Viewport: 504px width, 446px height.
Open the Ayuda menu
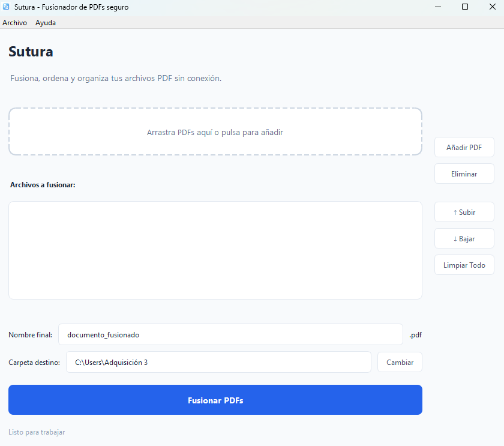[46, 23]
